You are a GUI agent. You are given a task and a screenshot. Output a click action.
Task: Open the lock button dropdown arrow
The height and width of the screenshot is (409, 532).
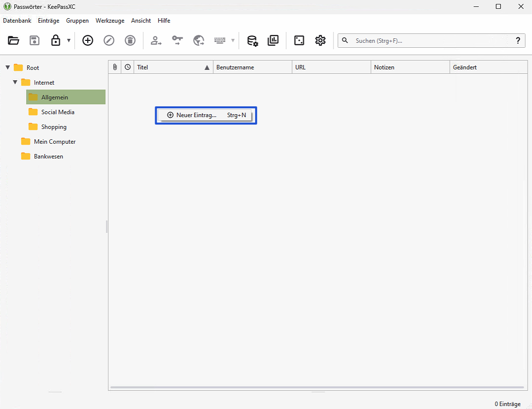[x=68, y=41]
